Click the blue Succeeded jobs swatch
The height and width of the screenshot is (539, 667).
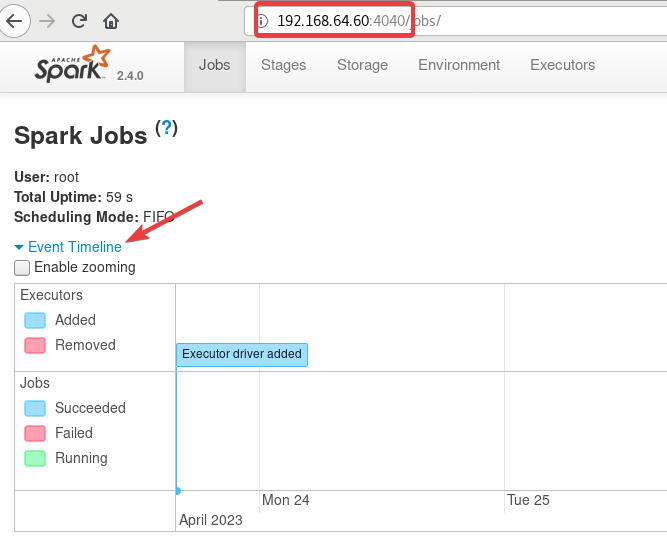[x=35, y=408]
